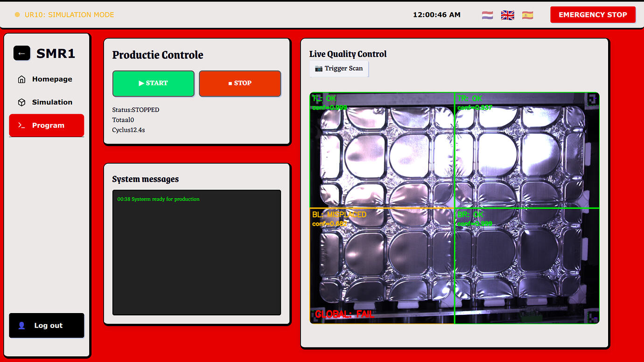Trigger a quality control scan
The height and width of the screenshot is (362, 644).
coord(339,68)
